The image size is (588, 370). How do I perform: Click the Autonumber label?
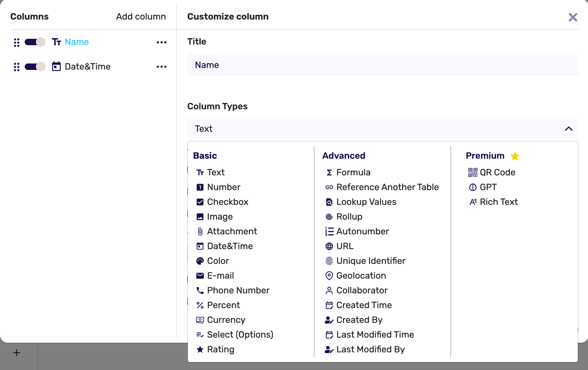point(363,231)
